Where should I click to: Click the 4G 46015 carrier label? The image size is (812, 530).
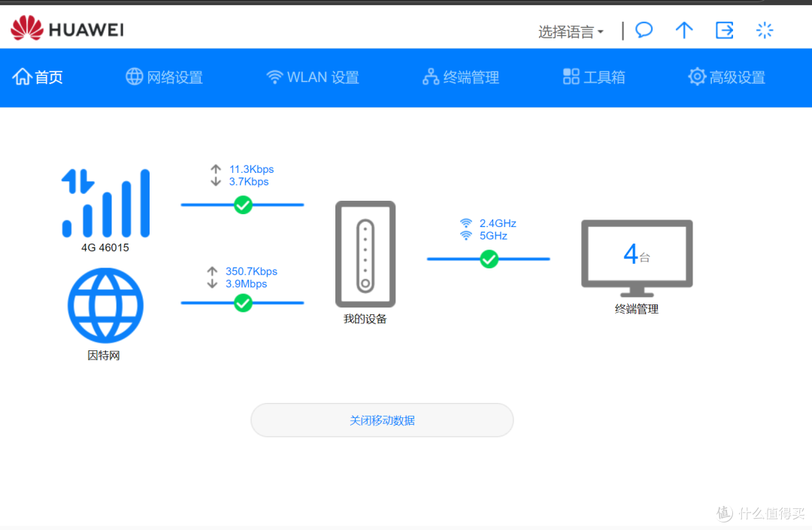(x=105, y=247)
